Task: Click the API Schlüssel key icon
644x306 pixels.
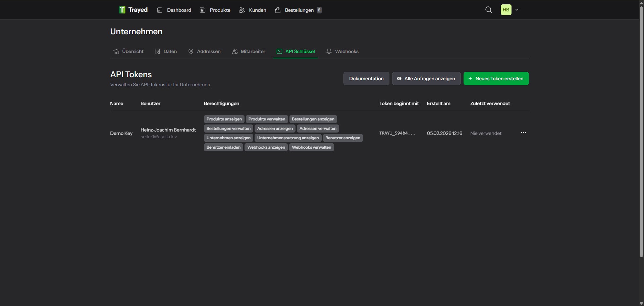Action: click(280, 51)
